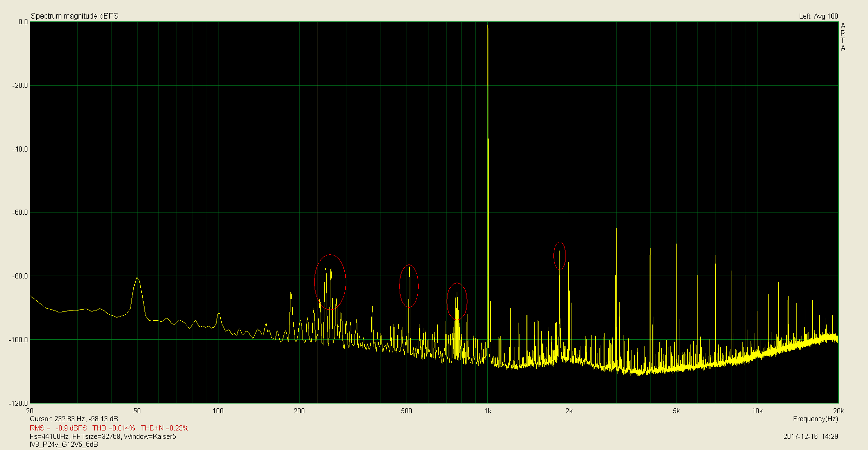
Task: Click the 100 Hz frequency axis label
Action: (x=218, y=411)
